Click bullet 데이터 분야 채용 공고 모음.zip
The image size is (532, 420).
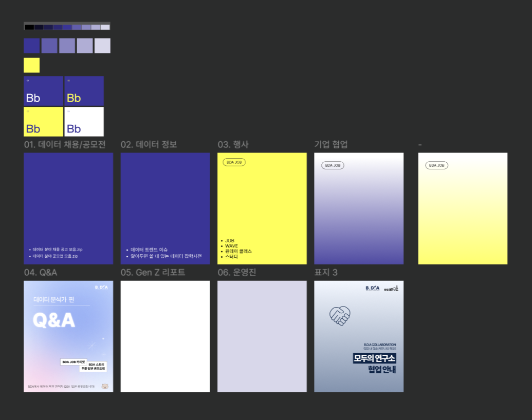[x=58, y=250]
